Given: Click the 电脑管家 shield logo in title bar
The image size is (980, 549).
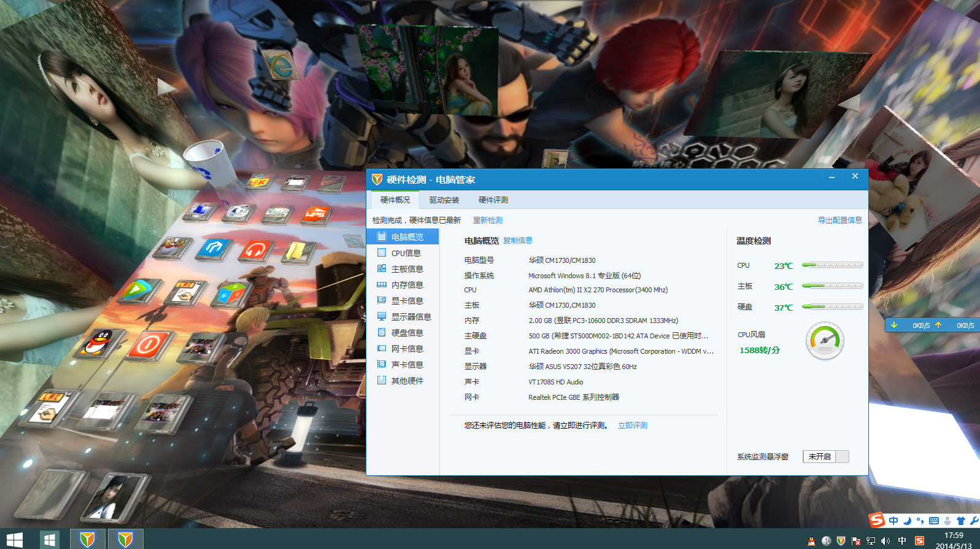Looking at the screenshot, I should 377,179.
